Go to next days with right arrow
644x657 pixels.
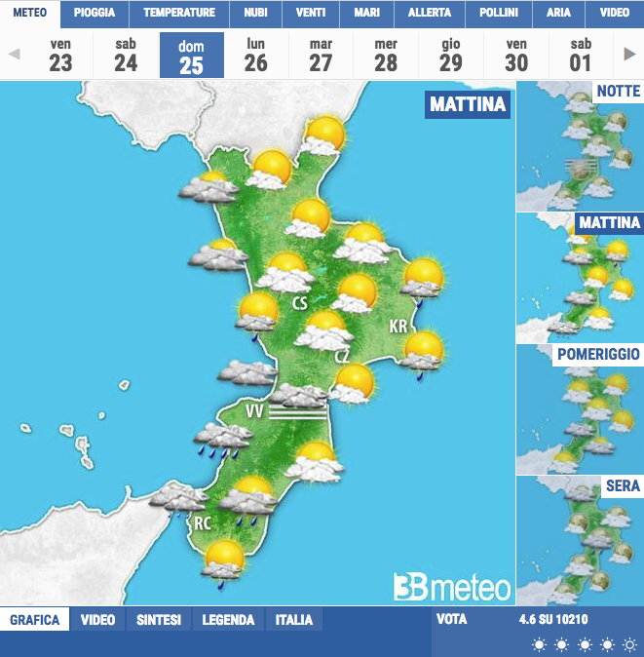[629, 54]
